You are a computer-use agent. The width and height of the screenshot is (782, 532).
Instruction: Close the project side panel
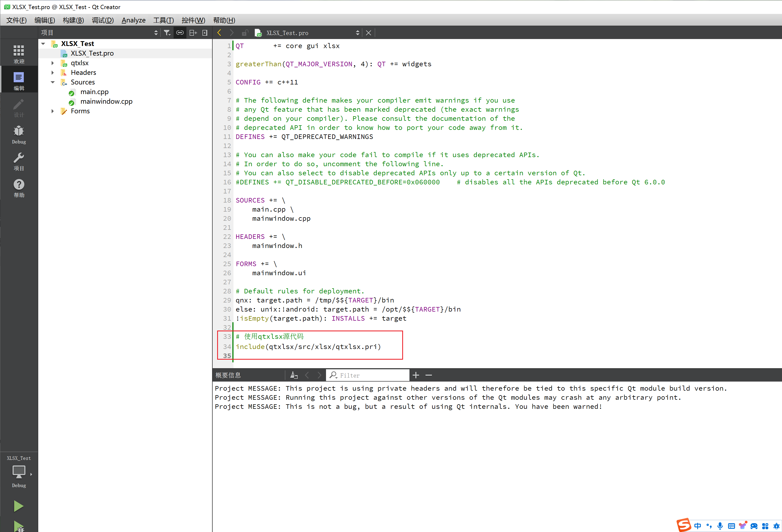click(x=205, y=33)
